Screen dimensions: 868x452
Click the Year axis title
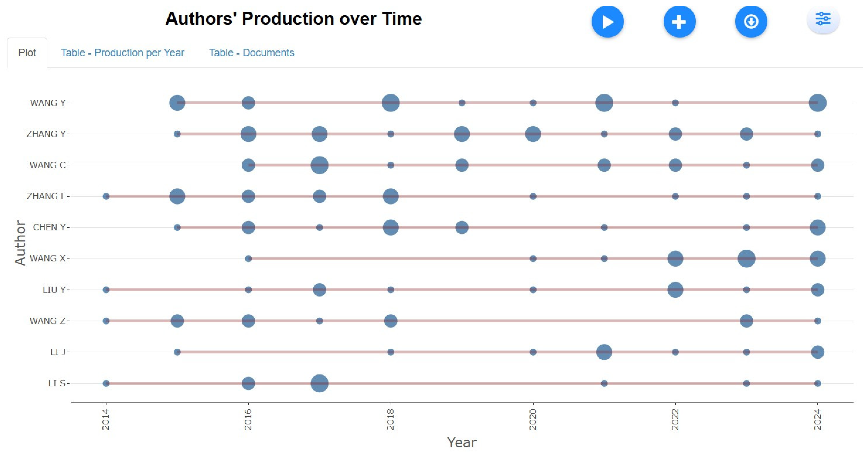click(462, 442)
